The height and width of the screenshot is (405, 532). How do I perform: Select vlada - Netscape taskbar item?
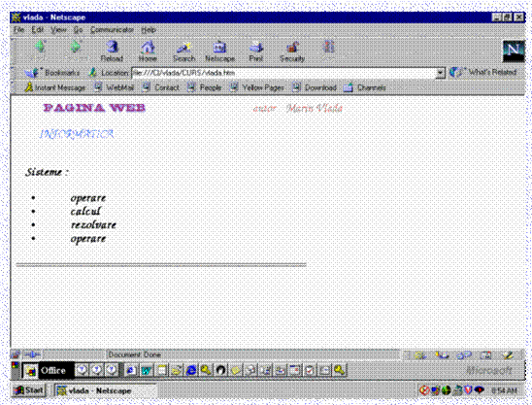click(x=105, y=390)
